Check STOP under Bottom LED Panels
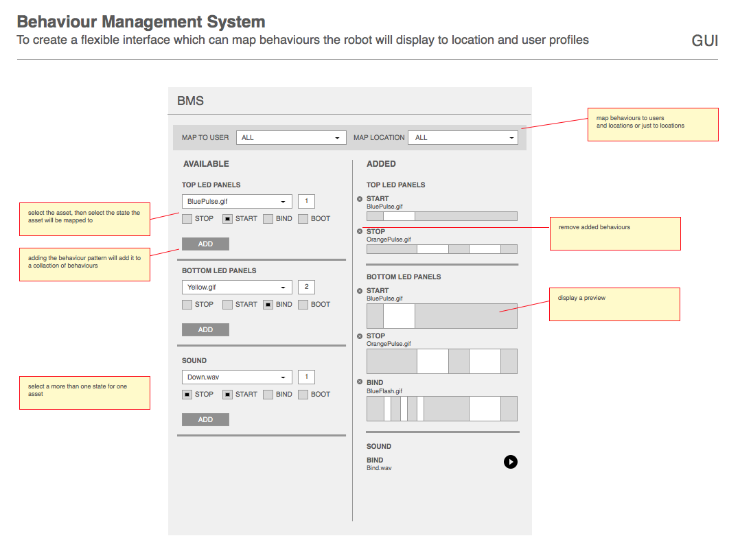This screenshot has height=560, width=740. point(187,305)
